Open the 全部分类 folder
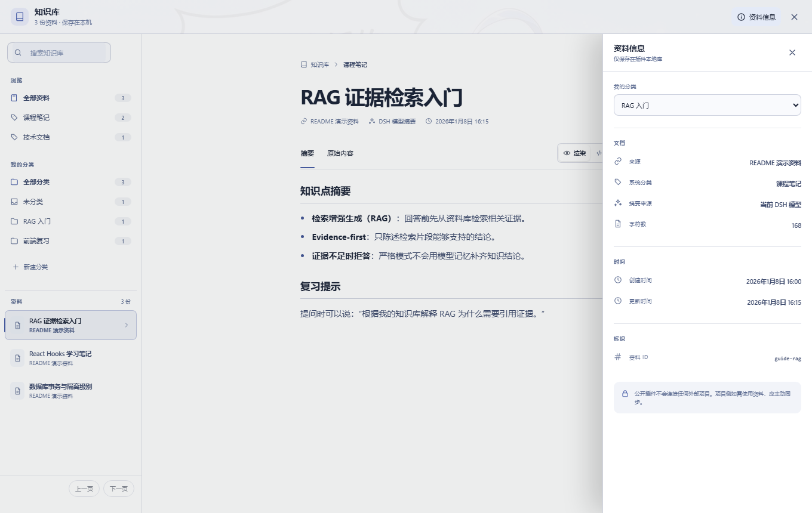812x513 pixels. coord(70,182)
